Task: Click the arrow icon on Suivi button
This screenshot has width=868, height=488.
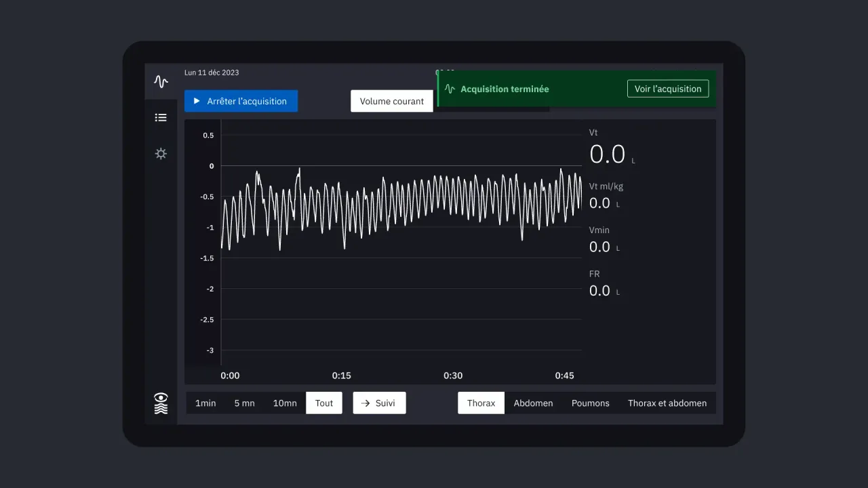Action: 365,403
